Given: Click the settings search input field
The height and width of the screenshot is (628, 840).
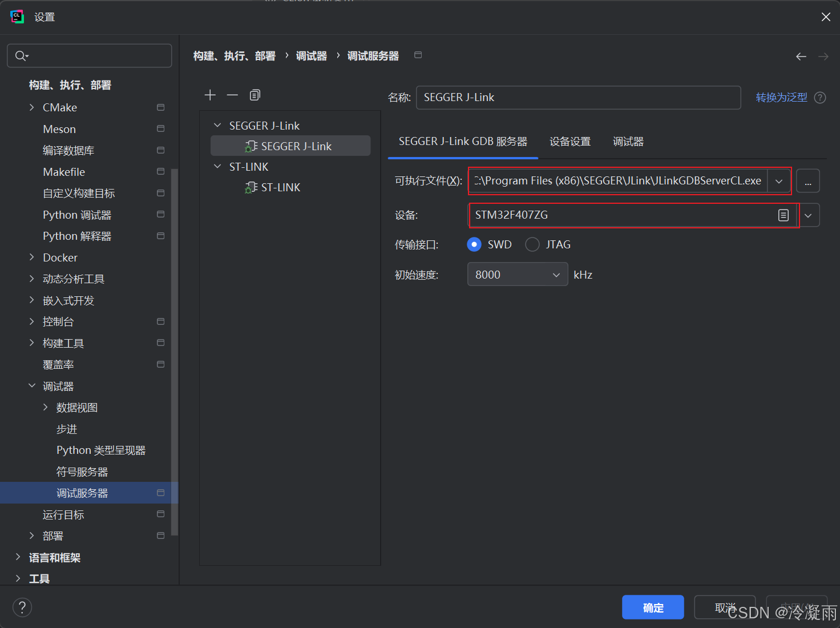Looking at the screenshot, I should tap(90, 55).
